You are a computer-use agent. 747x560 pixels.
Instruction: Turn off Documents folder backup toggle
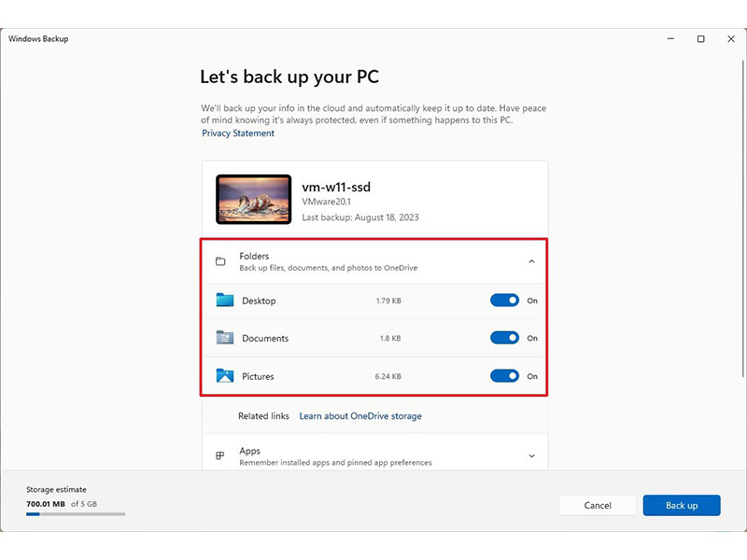click(x=504, y=338)
